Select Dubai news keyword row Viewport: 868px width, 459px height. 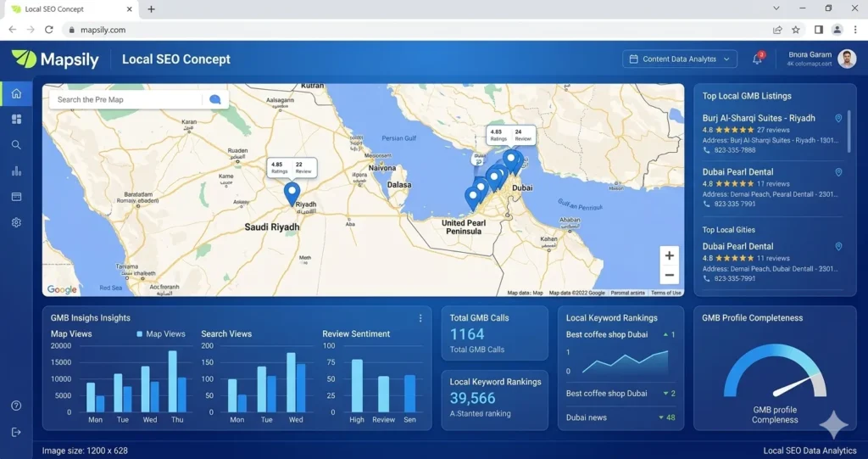point(620,417)
